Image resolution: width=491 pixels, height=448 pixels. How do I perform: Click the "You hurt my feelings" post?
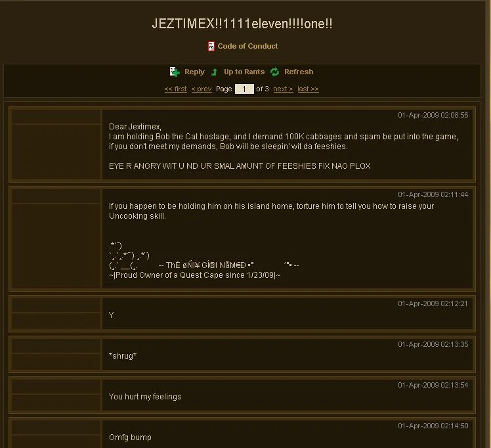click(x=145, y=397)
